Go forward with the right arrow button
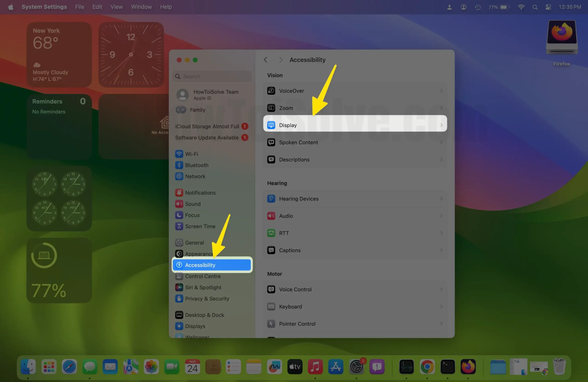This screenshot has width=588, height=382. [281, 60]
